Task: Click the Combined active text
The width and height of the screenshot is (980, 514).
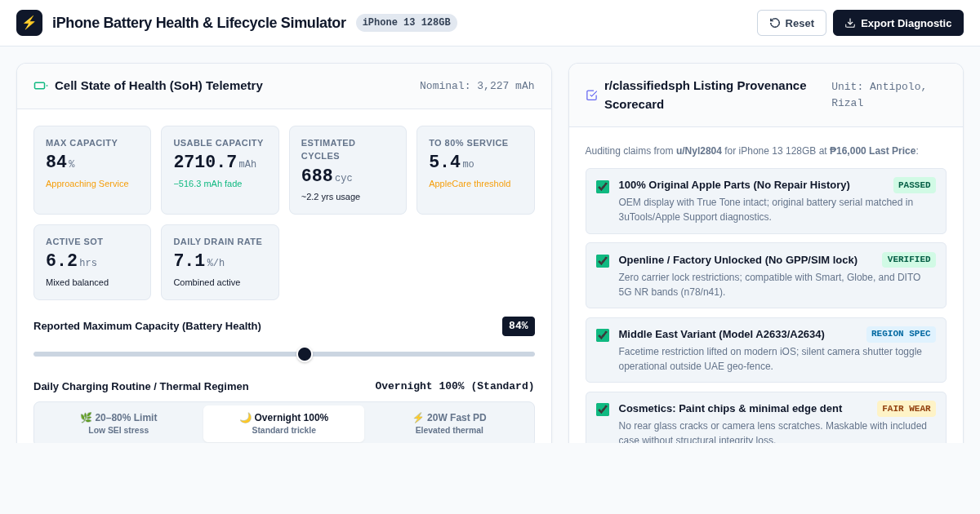Action: (207, 282)
